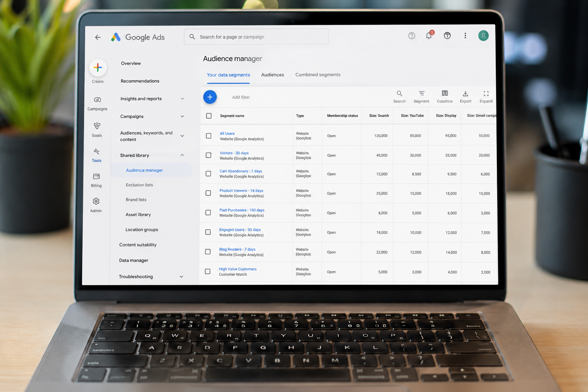Collapse the Shared library chevron
588x392 pixels.
pos(182,155)
